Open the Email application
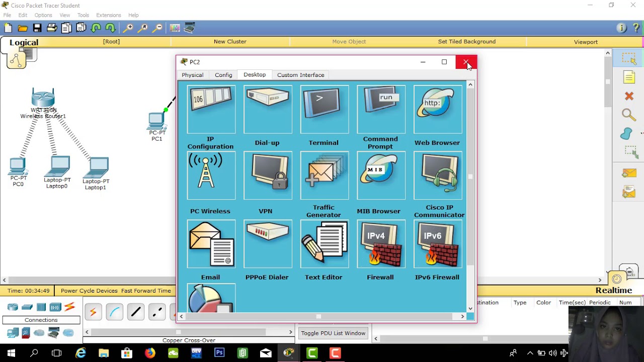644x362 pixels. 211,244
